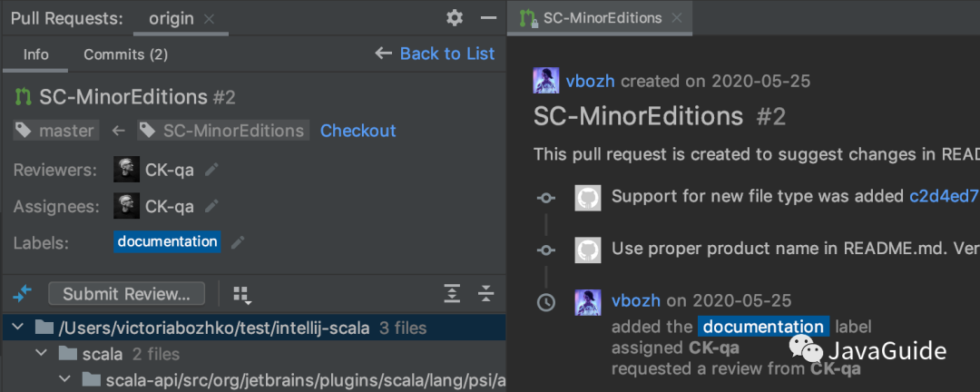The image size is (980, 392).
Task: Click the Expand All icon
Action: [452, 293]
